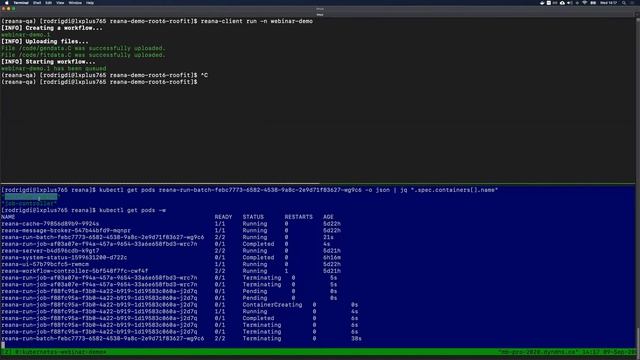Open the Apple menu
Screen dimensions: 640x360
(7, 2)
